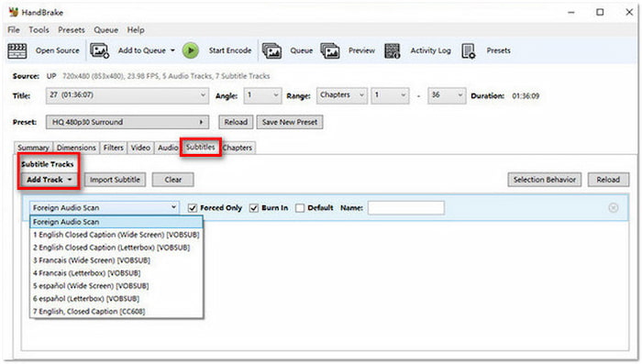The width and height of the screenshot is (642, 364).
Task: Switch to the Subtitles tab
Action: click(201, 147)
